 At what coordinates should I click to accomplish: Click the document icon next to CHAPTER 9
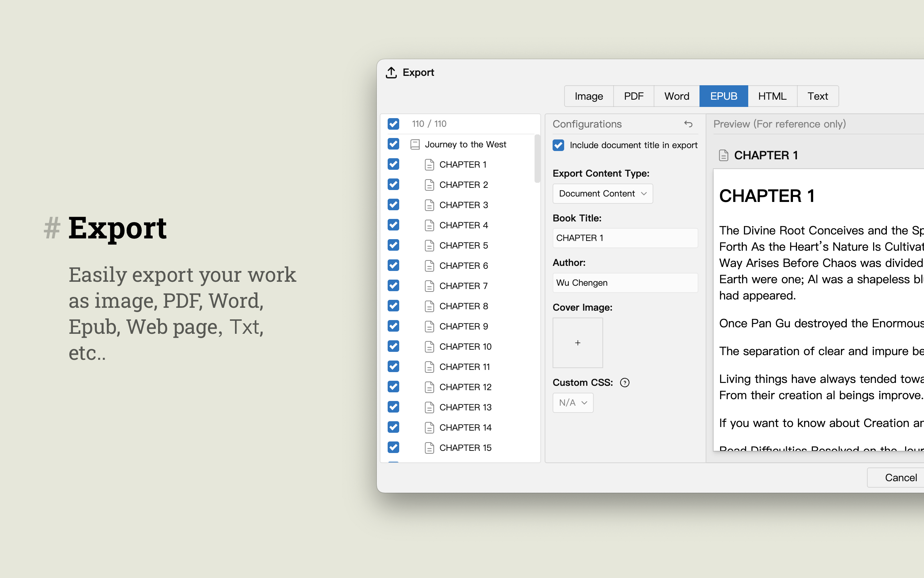point(430,327)
